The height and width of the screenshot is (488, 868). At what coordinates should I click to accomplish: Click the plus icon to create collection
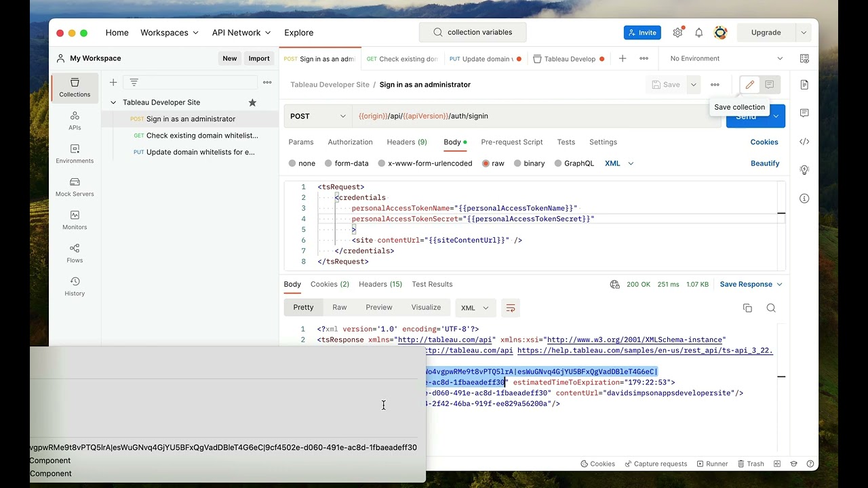coord(113,82)
